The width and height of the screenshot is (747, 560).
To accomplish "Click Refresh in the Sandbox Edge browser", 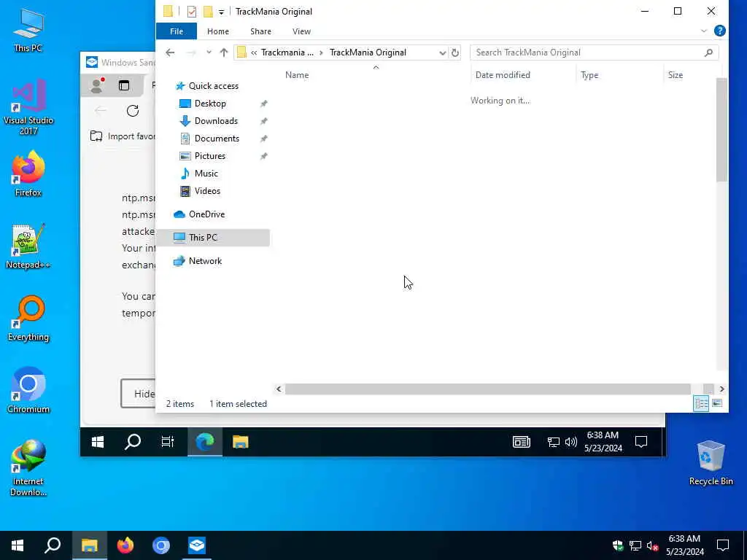I will [133, 111].
